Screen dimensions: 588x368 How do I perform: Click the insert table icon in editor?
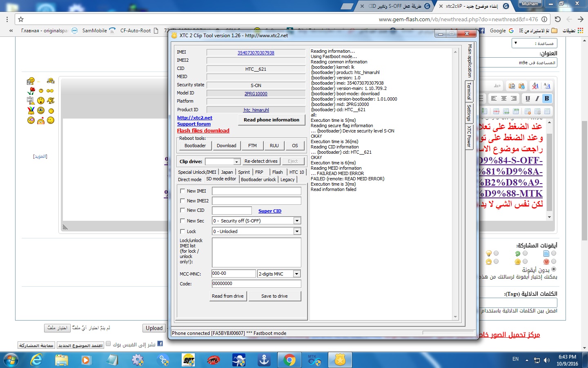click(547, 111)
